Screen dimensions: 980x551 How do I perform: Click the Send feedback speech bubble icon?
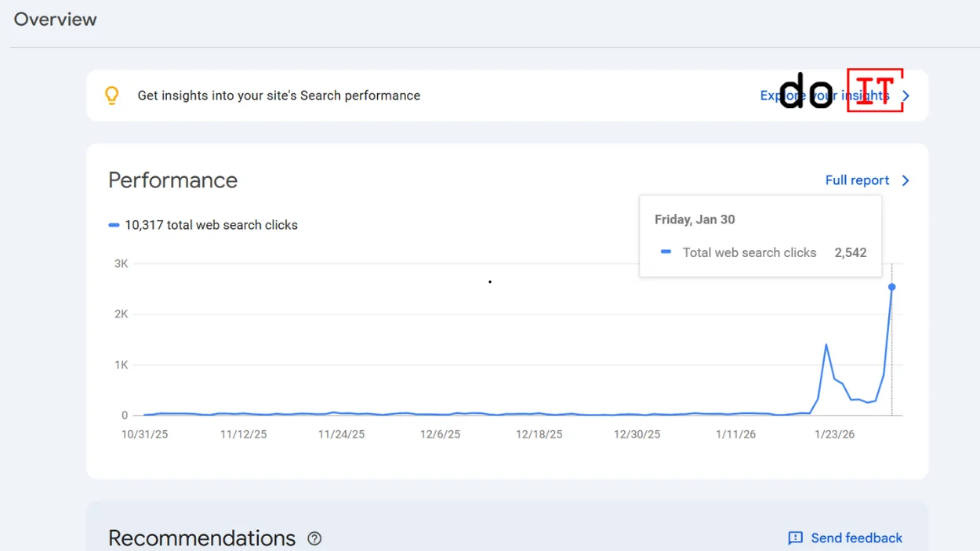795,538
